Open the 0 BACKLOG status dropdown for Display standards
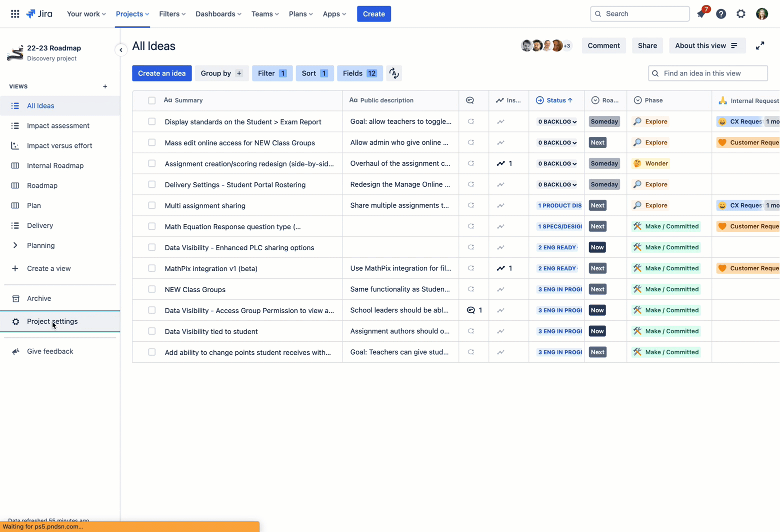 coord(557,121)
